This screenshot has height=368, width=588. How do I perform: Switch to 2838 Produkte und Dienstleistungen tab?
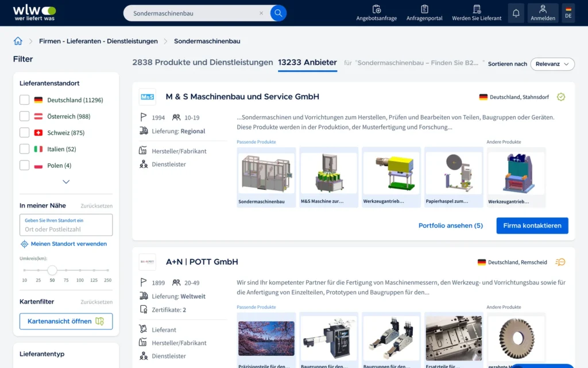pos(203,62)
